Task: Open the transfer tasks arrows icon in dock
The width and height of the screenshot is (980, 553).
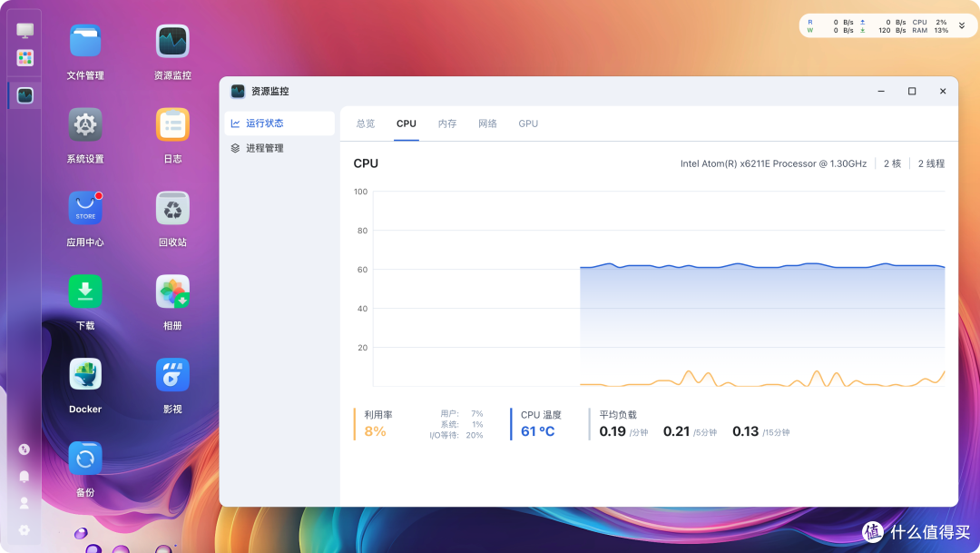Action: (24, 449)
